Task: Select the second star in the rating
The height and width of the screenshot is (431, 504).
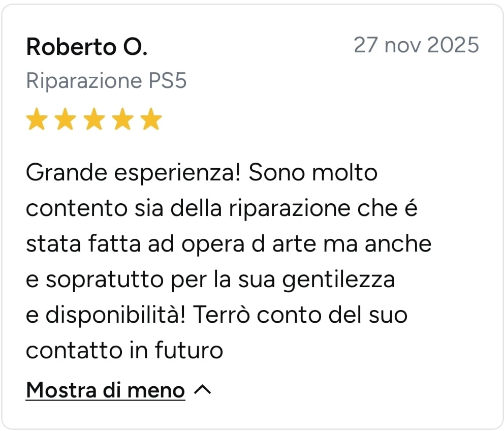Action: pyautogui.click(x=66, y=119)
